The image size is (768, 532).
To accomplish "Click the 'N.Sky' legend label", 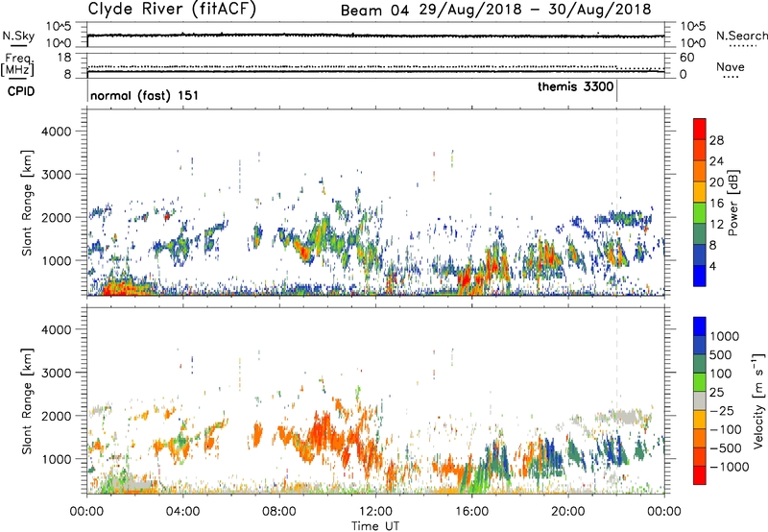I will pyautogui.click(x=18, y=36).
